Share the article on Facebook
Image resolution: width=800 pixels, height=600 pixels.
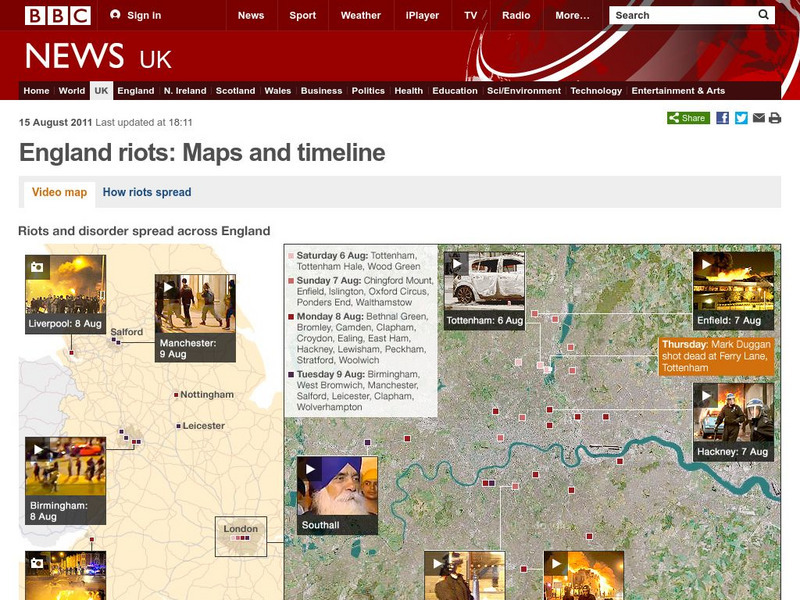click(x=723, y=118)
